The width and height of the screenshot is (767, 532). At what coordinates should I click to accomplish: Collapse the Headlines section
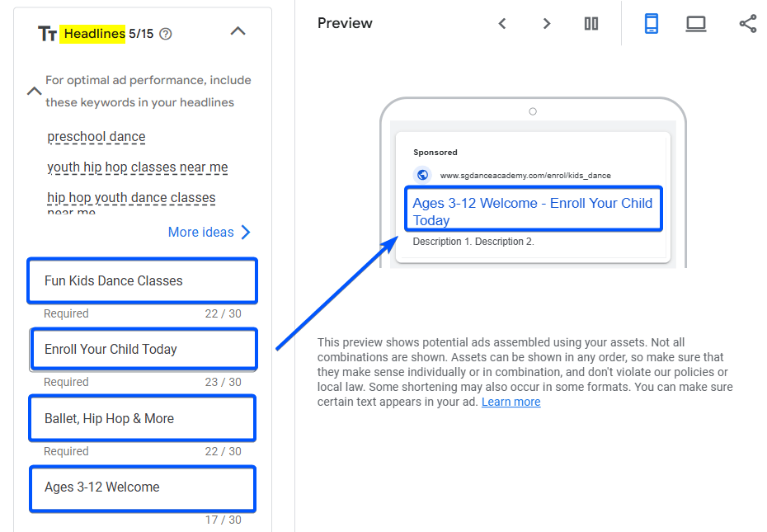pyautogui.click(x=238, y=31)
